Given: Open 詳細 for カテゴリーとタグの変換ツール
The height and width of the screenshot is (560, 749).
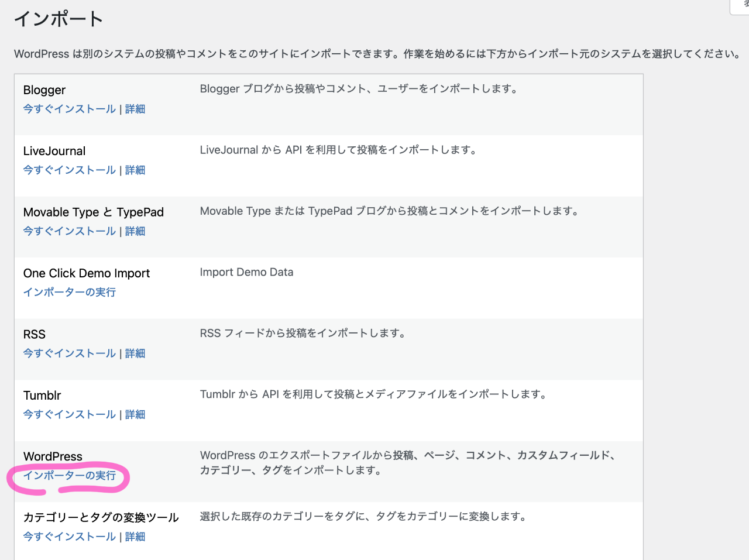Looking at the screenshot, I should point(135,537).
